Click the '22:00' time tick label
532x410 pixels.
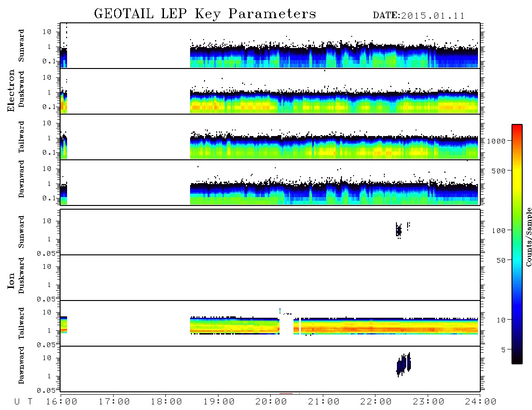click(376, 402)
